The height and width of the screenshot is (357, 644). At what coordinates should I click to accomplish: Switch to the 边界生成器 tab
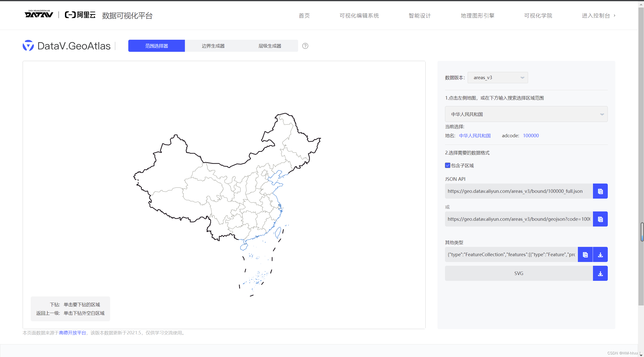pos(213,46)
